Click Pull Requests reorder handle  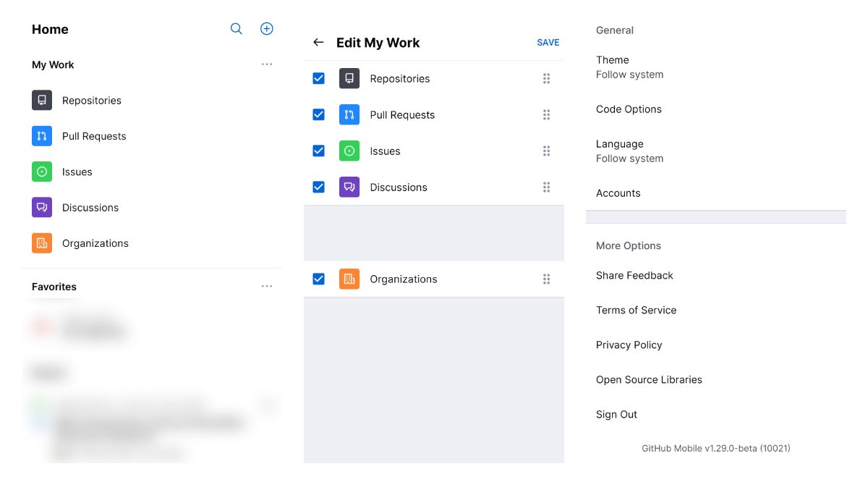coord(546,114)
